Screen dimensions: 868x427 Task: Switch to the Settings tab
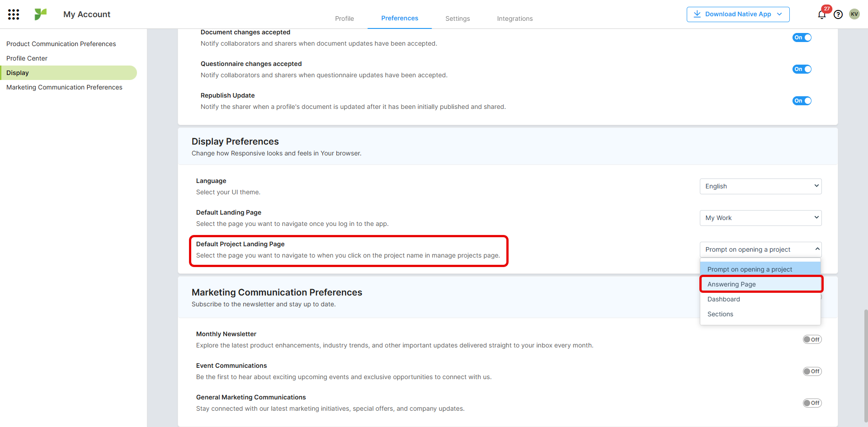pyautogui.click(x=458, y=19)
